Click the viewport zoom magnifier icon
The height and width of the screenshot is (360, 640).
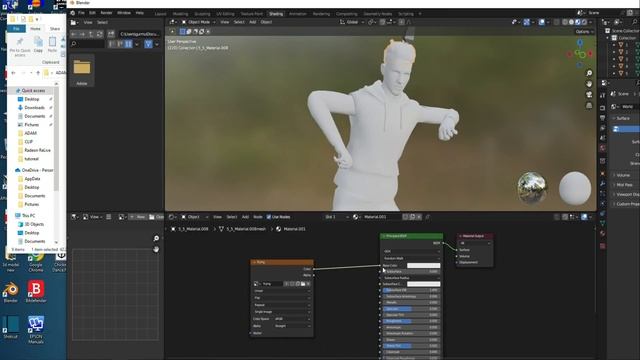(x=589, y=73)
